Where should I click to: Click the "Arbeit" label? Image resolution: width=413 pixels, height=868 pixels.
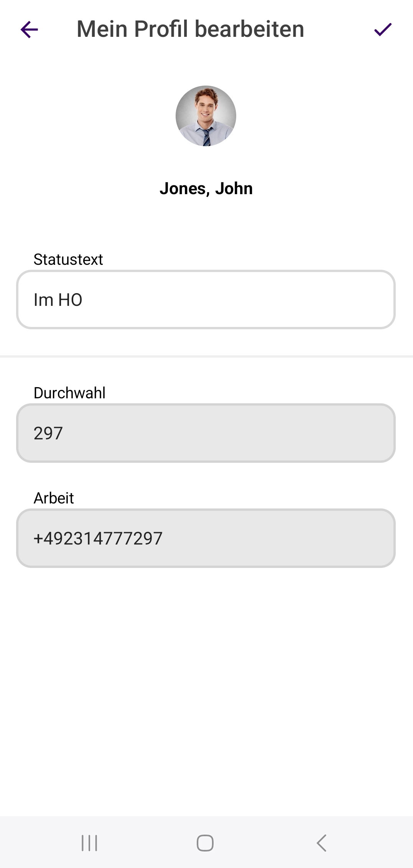(54, 498)
